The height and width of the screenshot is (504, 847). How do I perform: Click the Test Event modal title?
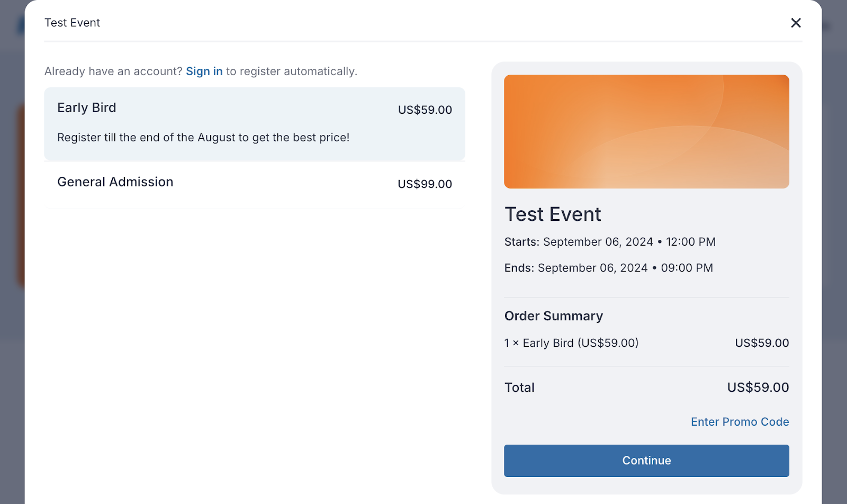(x=73, y=23)
